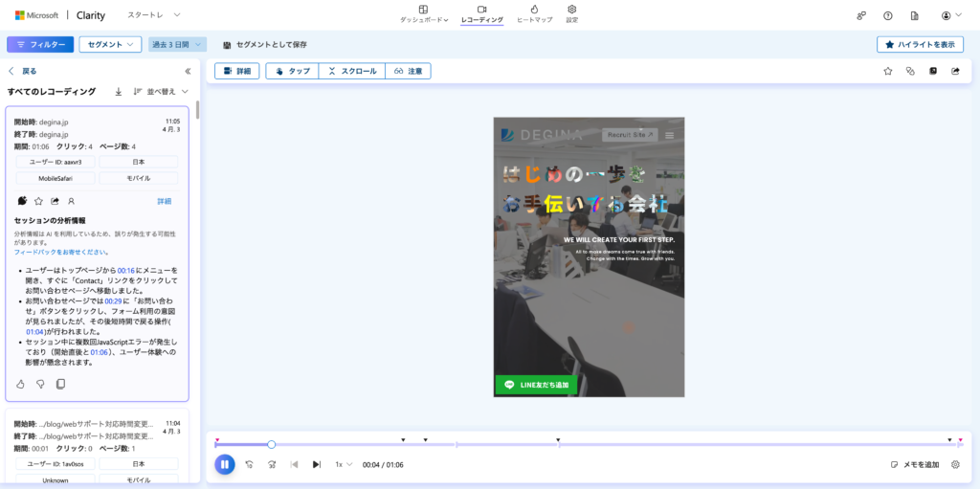Open the player settings gear icon
This screenshot has height=489, width=980.
coord(954,464)
